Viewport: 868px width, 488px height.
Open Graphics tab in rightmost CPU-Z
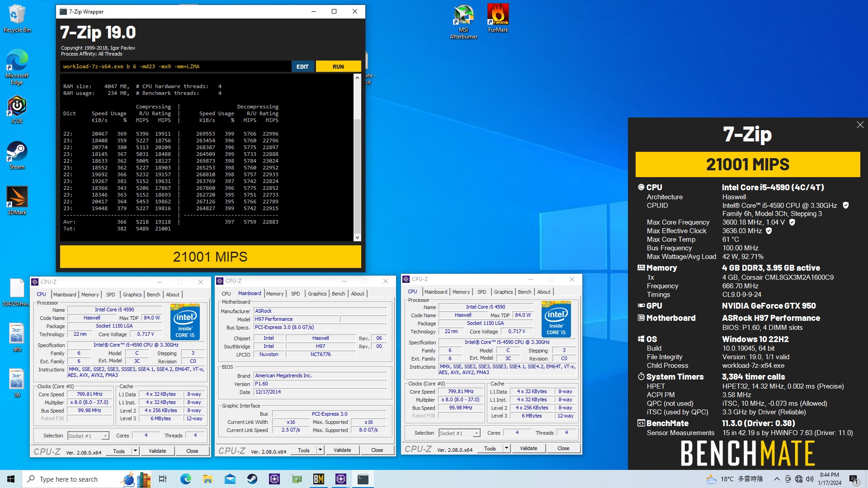coord(503,292)
